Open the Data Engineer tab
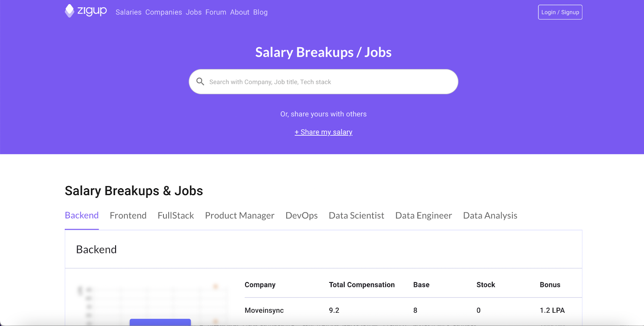Image resolution: width=644 pixels, height=326 pixels. (x=423, y=216)
